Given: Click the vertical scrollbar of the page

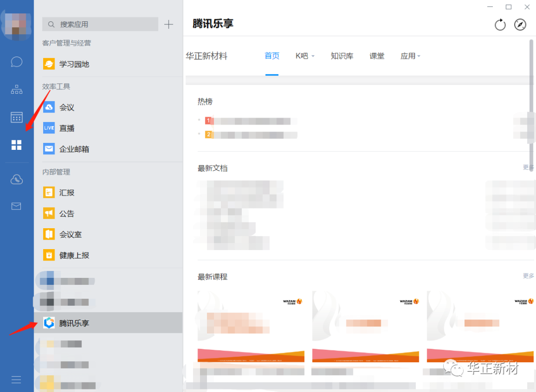Looking at the screenshot, I should tap(532, 105).
